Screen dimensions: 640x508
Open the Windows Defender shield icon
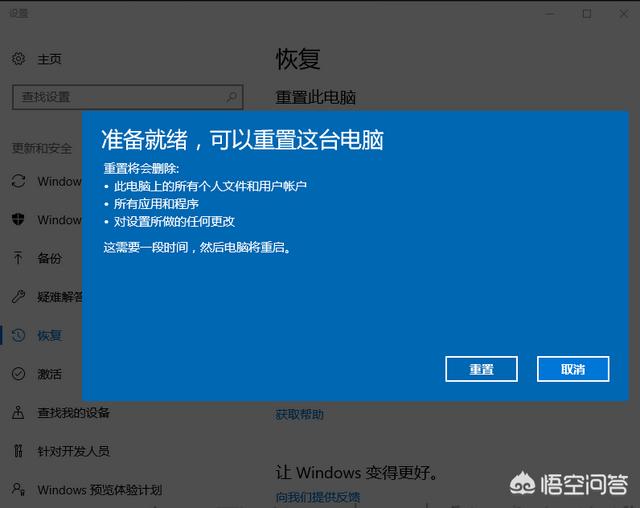pos(18,220)
